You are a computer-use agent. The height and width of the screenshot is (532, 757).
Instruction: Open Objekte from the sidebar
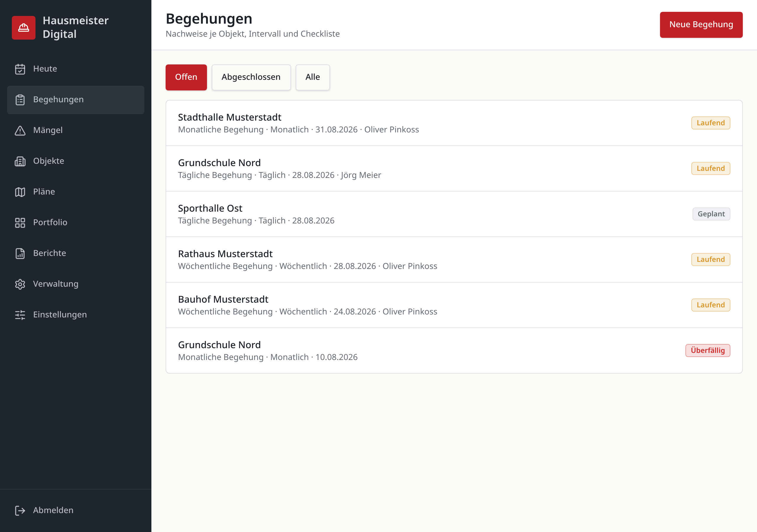coord(75,161)
